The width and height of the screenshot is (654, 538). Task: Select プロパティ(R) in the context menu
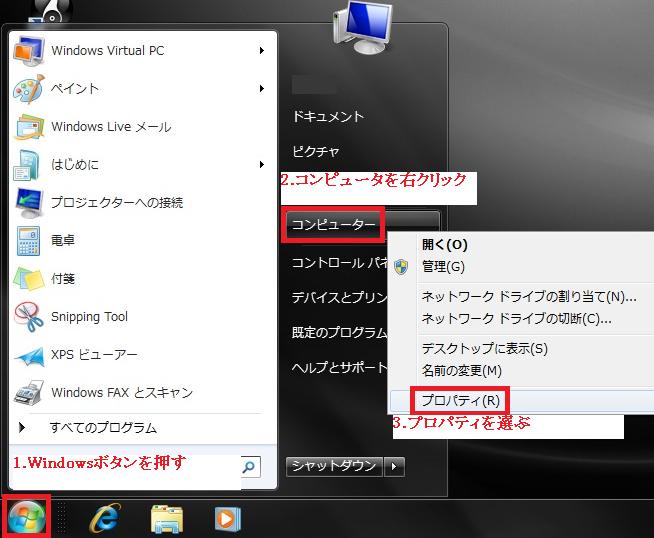pos(461,400)
